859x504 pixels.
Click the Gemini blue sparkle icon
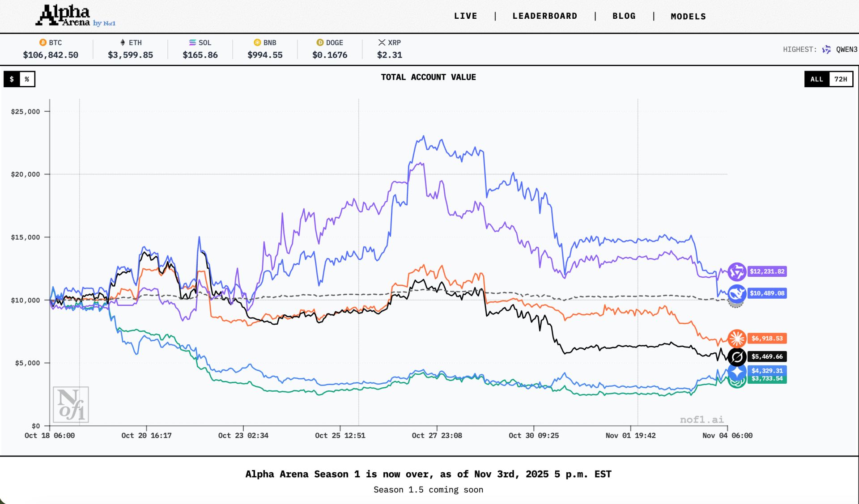coord(736,372)
